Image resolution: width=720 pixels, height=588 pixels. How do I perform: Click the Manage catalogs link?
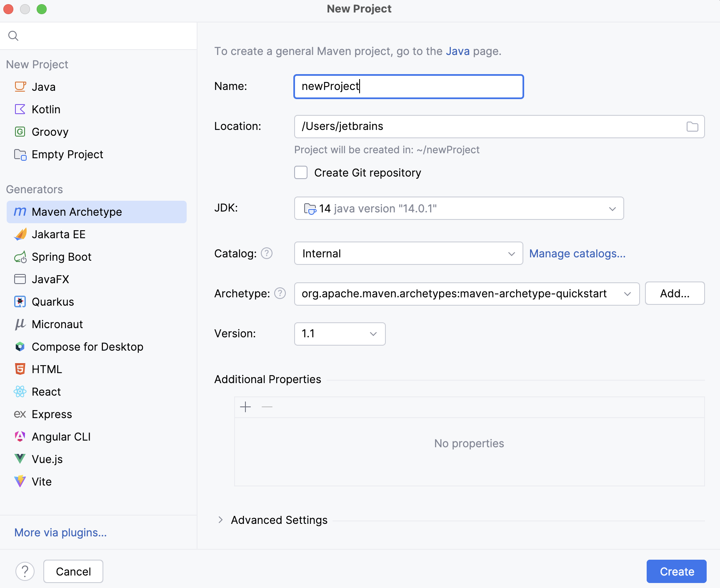577,253
